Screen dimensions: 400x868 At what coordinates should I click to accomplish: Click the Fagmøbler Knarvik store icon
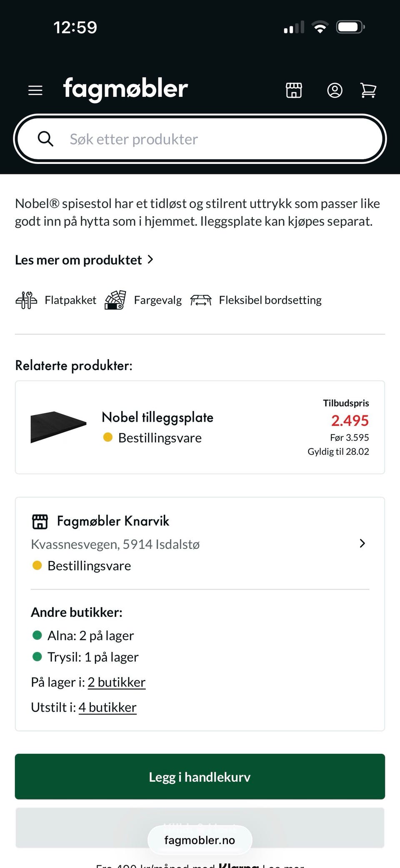pos(40,521)
